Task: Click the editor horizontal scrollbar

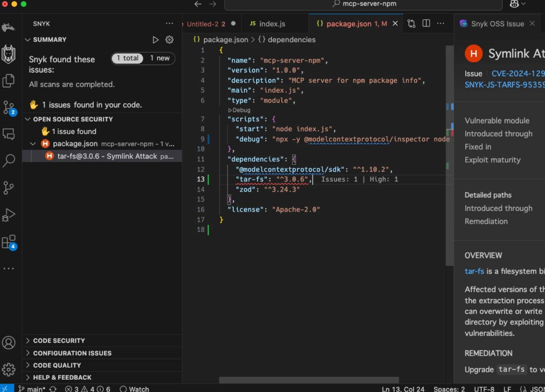Action: click(309, 380)
